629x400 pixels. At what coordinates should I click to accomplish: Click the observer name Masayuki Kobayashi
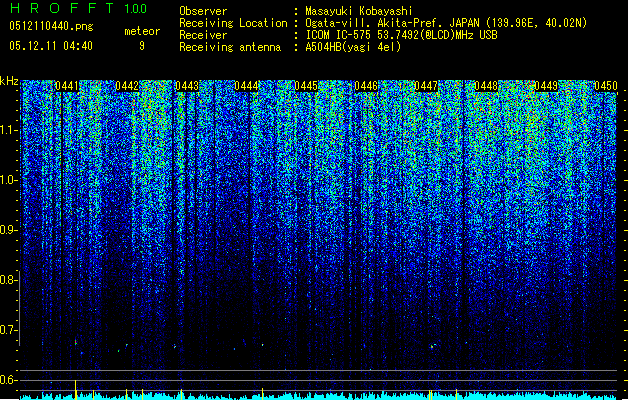[x=359, y=11]
